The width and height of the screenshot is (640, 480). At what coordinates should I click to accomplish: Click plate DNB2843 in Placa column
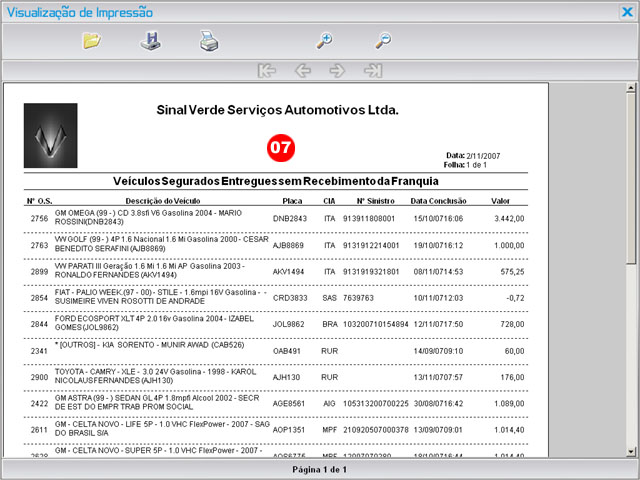click(x=290, y=219)
